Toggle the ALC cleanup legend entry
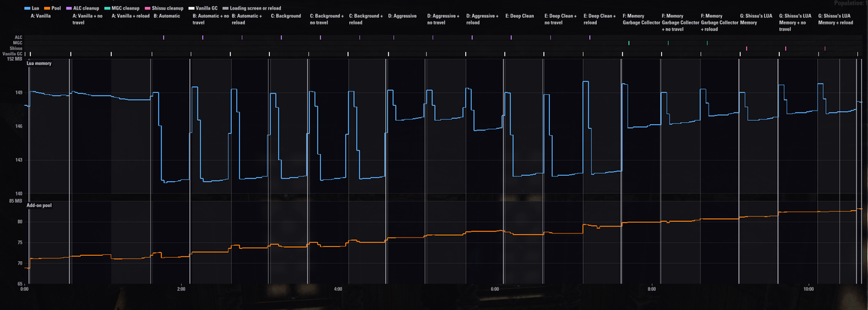Image resolution: width=868 pixels, height=310 pixels. tap(83, 7)
